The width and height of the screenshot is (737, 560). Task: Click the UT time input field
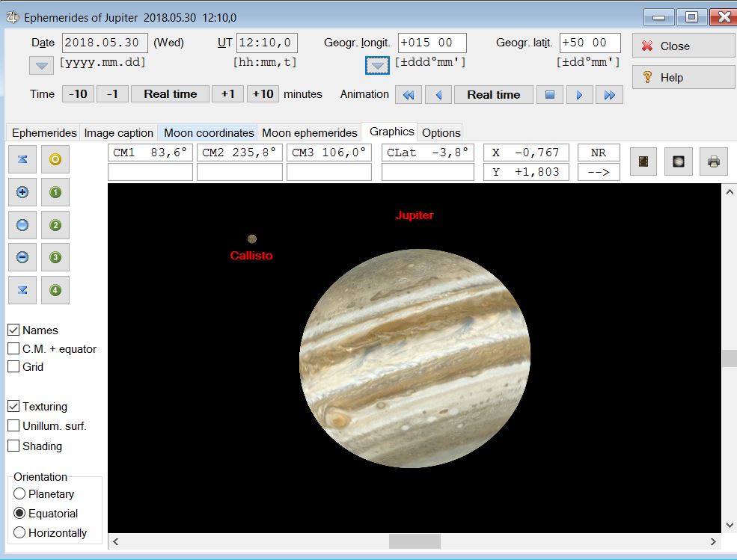pos(266,43)
